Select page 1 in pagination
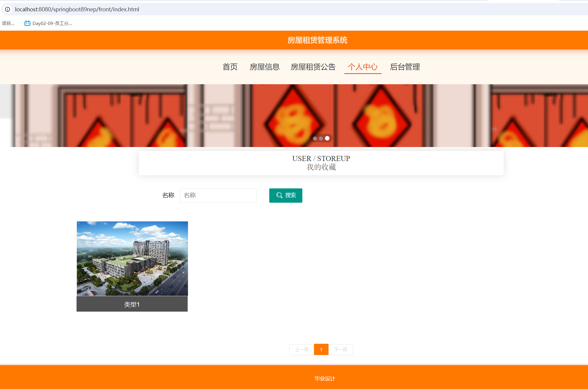Image resolution: width=588 pixels, height=389 pixels. 321,349
